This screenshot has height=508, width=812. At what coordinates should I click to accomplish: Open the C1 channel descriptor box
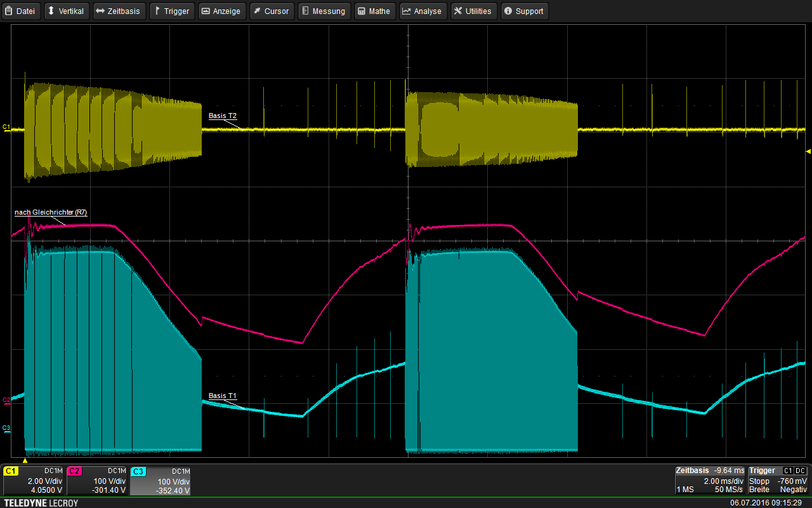click(x=34, y=481)
